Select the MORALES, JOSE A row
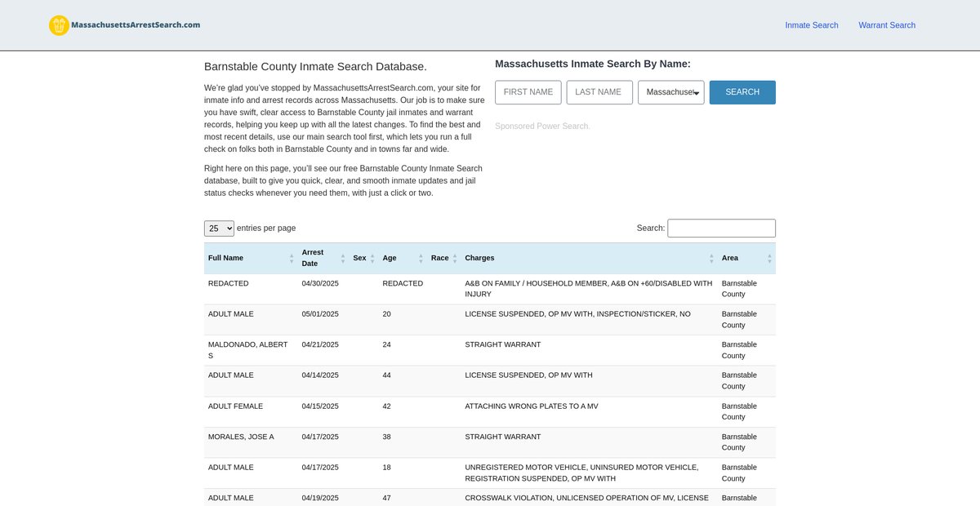 pyautogui.click(x=241, y=437)
